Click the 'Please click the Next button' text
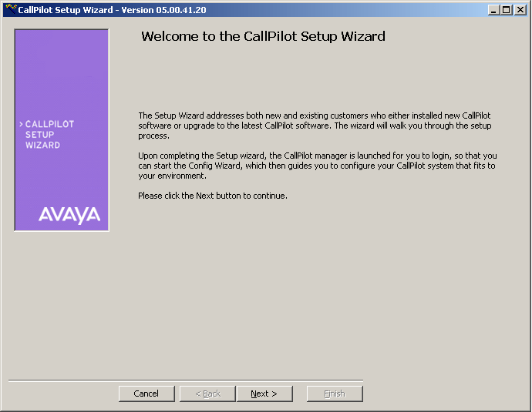 [x=213, y=196]
